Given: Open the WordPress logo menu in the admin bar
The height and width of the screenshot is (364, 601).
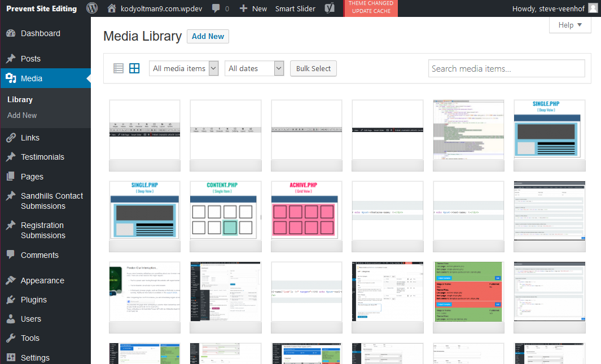Looking at the screenshot, I should [92, 8].
